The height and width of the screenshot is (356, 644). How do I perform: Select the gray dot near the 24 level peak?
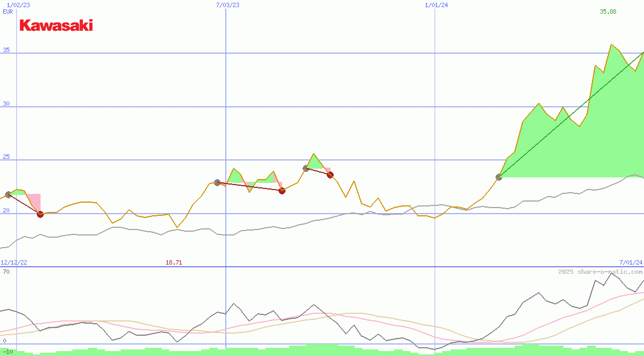click(305, 168)
